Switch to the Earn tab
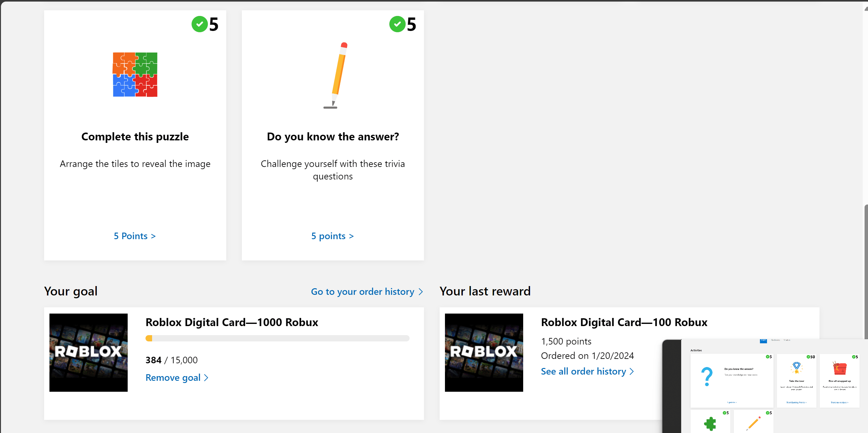 pyautogui.click(x=763, y=341)
